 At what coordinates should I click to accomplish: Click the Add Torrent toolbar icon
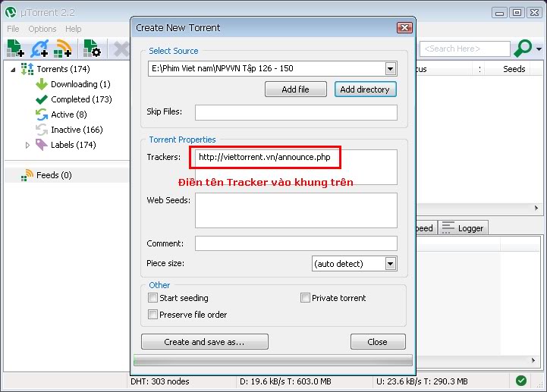15,48
